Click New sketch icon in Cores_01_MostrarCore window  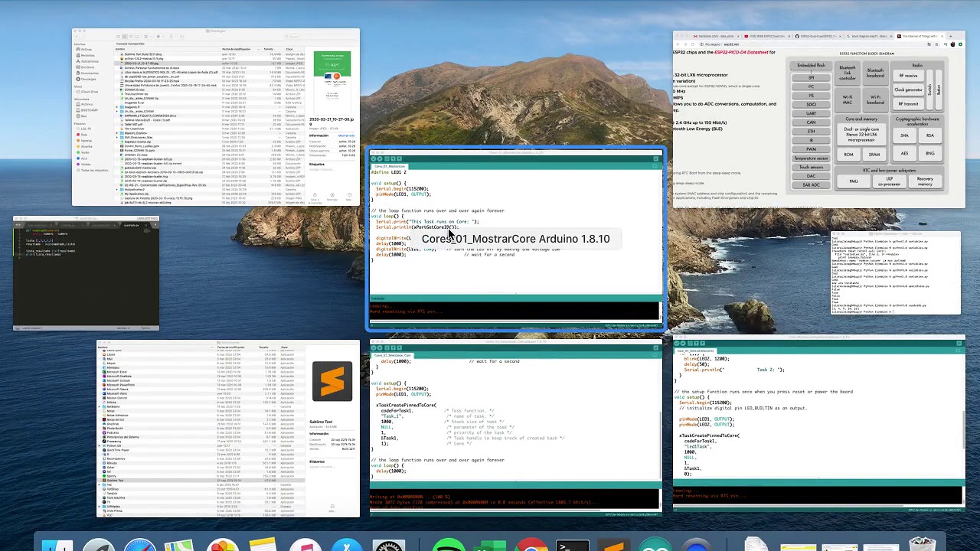click(x=387, y=159)
